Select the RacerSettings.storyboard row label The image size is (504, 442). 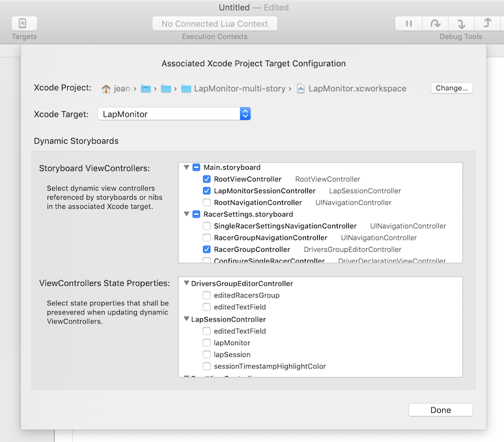pyautogui.click(x=249, y=214)
